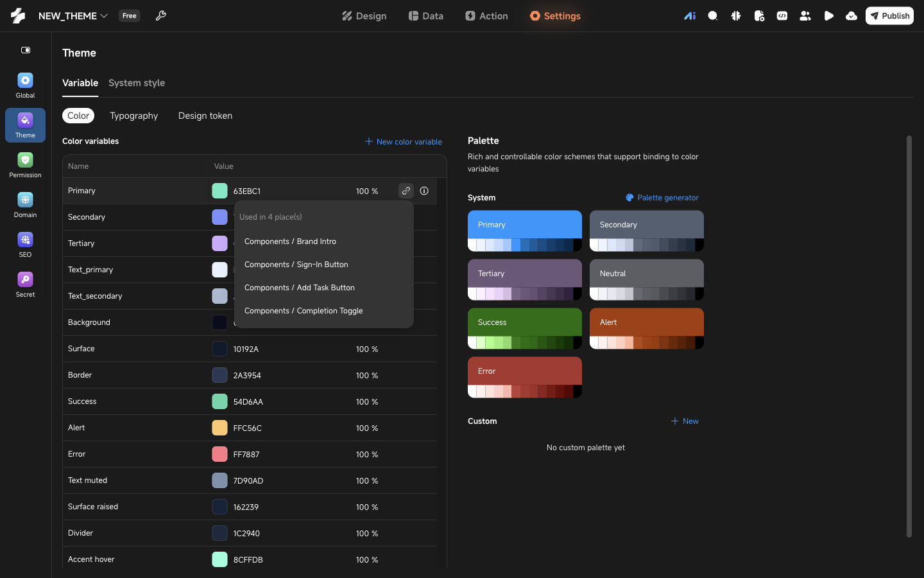Open the code editor icon
The image size is (924, 578).
(x=782, y=16)
